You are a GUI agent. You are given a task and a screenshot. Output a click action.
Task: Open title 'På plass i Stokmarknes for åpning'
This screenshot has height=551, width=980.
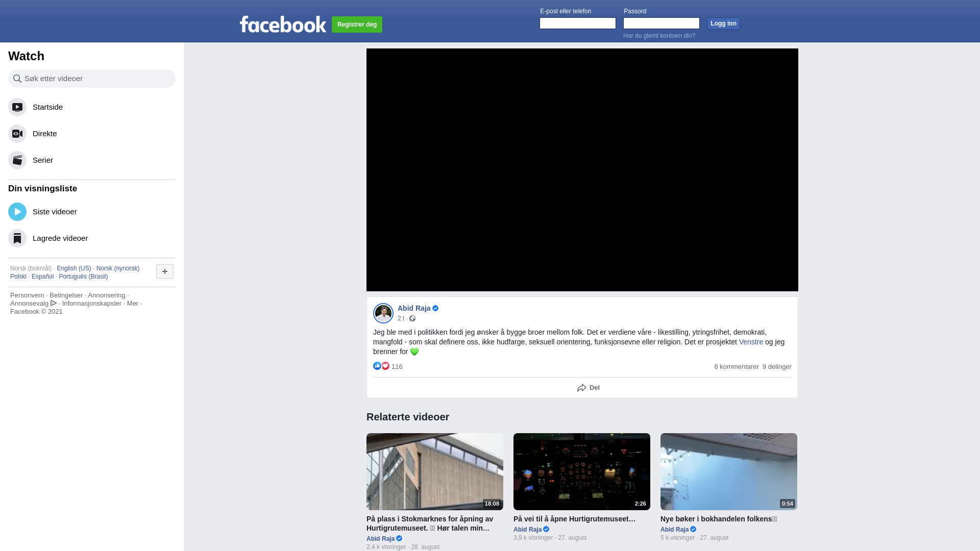(x=430, y=523)
